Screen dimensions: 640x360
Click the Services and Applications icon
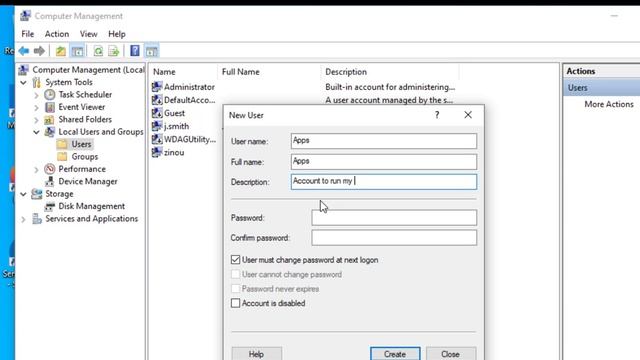coord(37,219)
